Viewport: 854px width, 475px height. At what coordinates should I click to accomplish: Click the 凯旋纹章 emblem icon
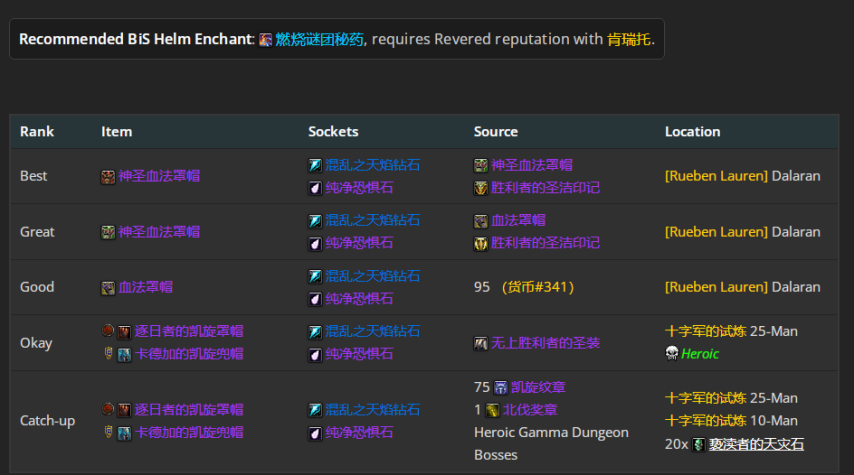point(500,387)
